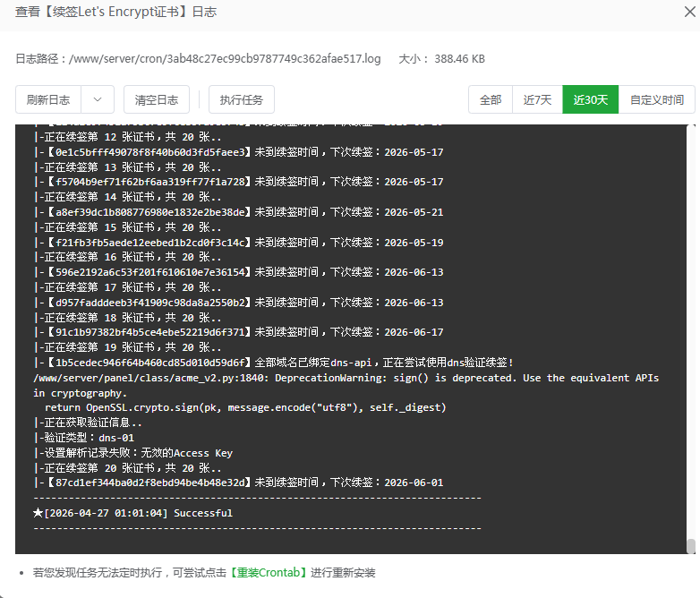Click the file size 388.46 KB text
This screenshot has height=598, width=700.
(459, 59)
